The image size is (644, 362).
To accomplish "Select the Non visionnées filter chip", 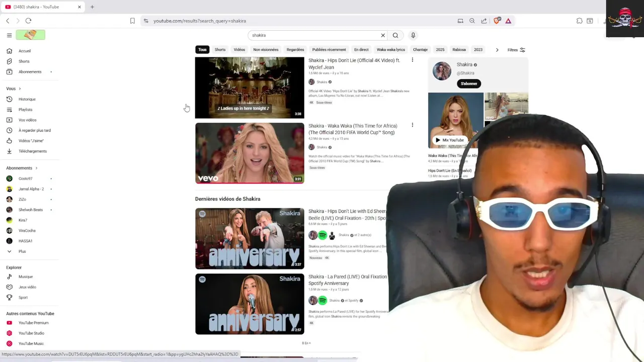I will 266,50.
